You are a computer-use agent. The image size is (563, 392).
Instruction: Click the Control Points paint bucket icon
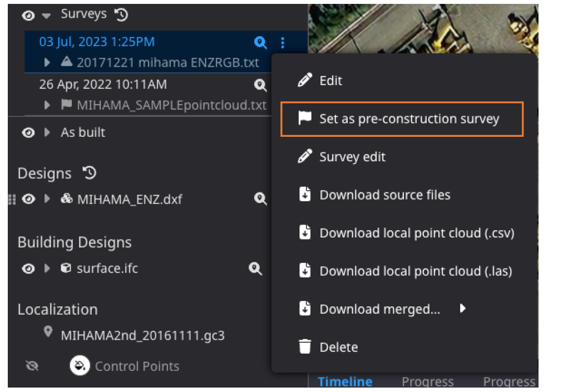80,365
